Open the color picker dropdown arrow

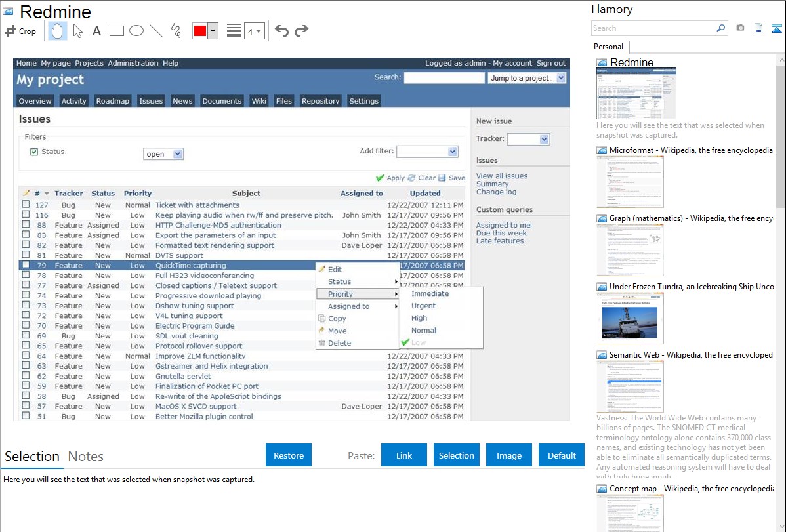coord(213,31)
